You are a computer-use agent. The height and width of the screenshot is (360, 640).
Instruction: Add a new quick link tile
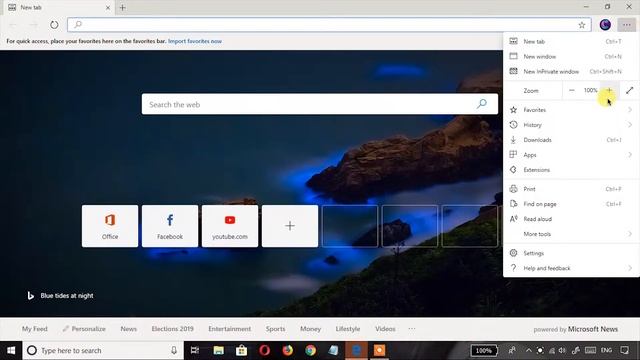pyautogui.click(x=290, y=226)
